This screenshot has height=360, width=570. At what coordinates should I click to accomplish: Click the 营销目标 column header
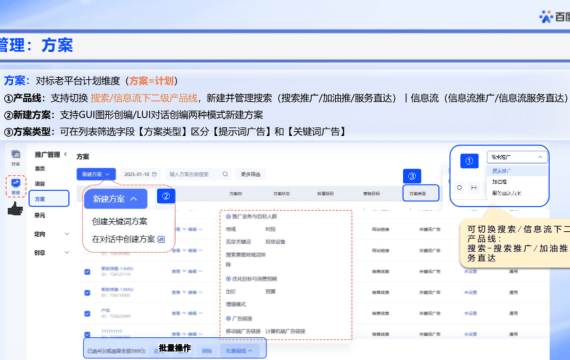click(371, 193)
